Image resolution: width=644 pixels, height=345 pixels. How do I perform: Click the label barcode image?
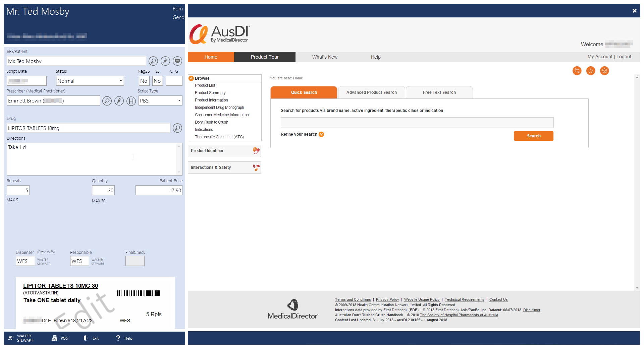[138, 293]
